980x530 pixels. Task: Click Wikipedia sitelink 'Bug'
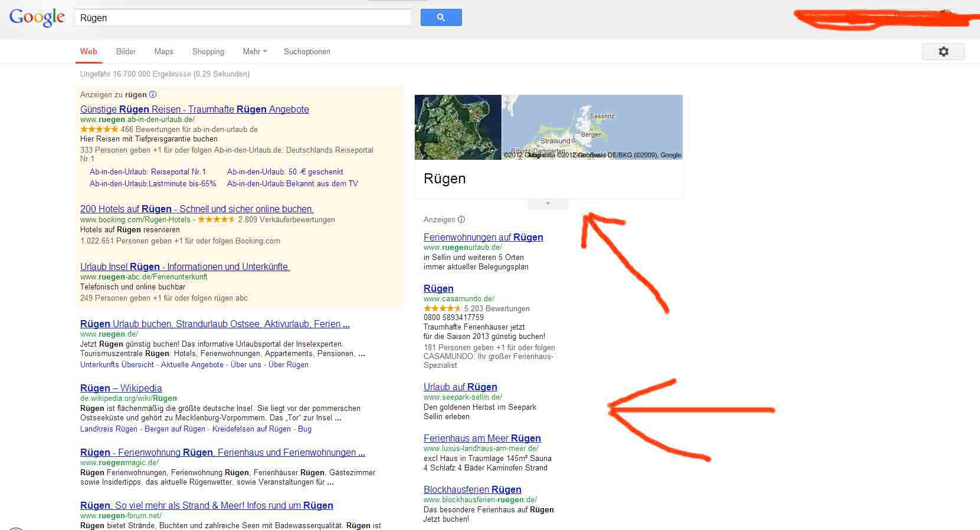(x=305, y=429)
